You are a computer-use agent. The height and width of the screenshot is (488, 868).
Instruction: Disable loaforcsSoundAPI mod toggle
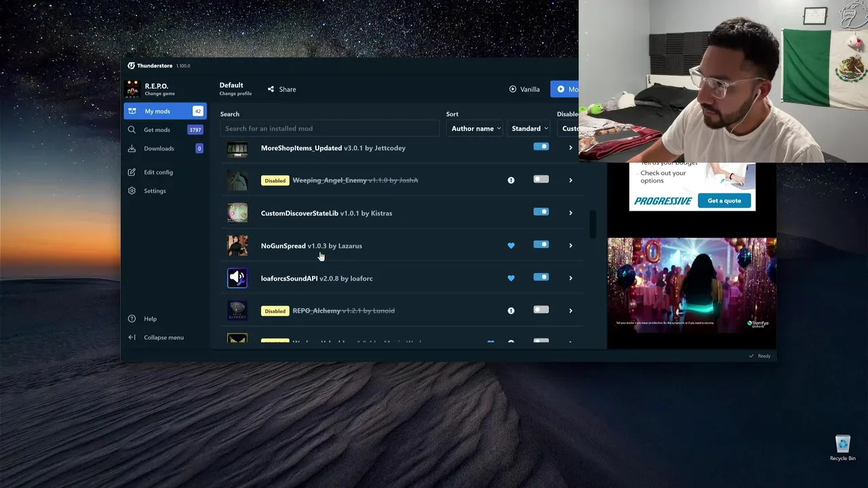pos(541,277)
